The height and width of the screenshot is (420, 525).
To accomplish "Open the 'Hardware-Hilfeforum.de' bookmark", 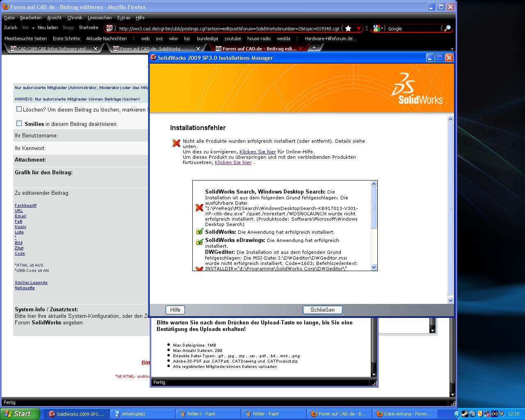I will pos(330,39).
